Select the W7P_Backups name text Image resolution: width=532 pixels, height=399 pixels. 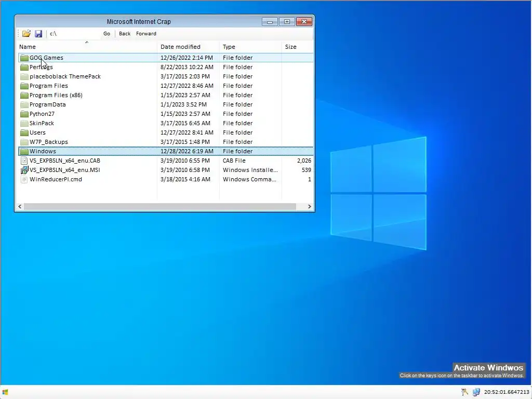tap(48, 142)
